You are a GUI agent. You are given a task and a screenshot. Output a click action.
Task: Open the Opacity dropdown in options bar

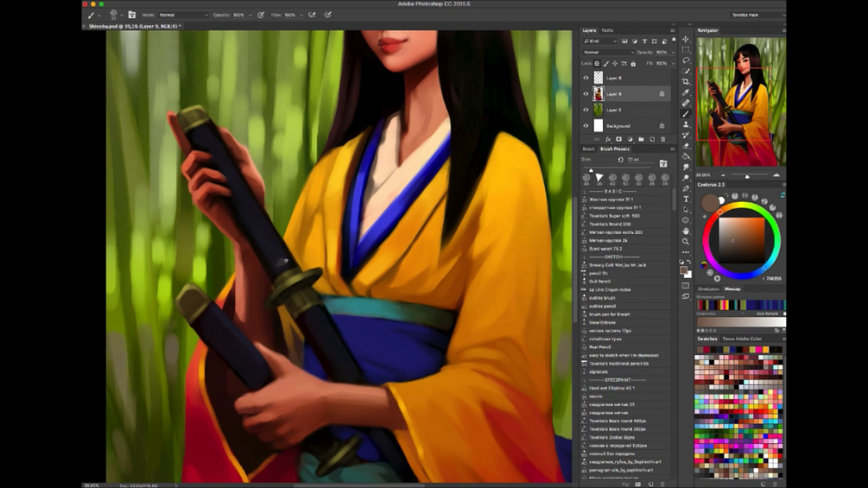coord(250,15)
